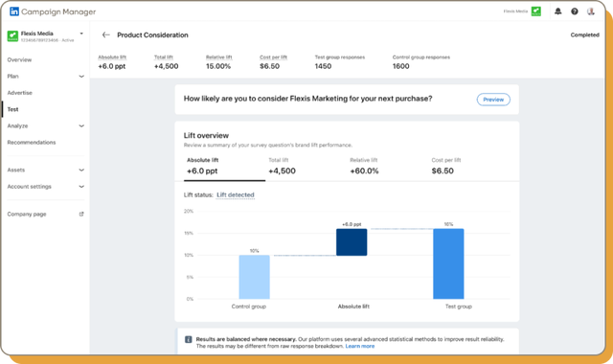Open Company page link
The width and height of the screenshot is (613, 364).
[27, 215]
